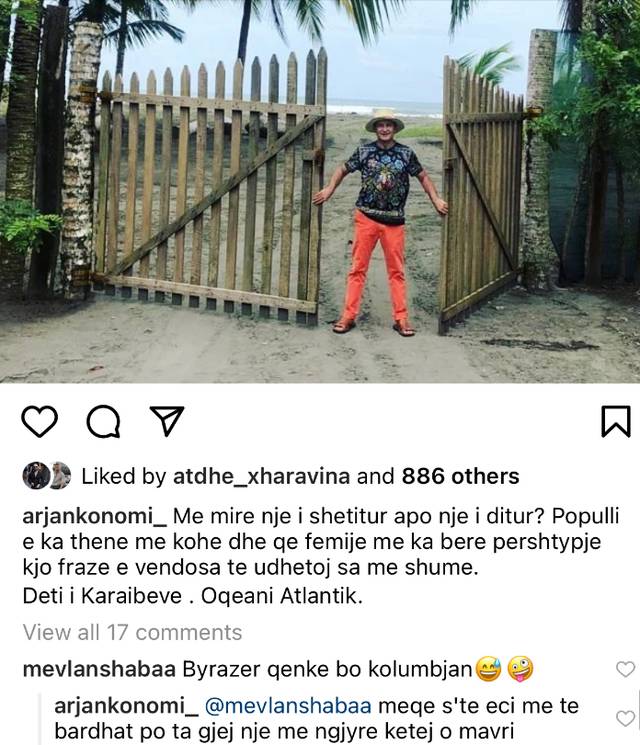
Task: Open comments via the speech bubble icon
Action: pos(103,421)
